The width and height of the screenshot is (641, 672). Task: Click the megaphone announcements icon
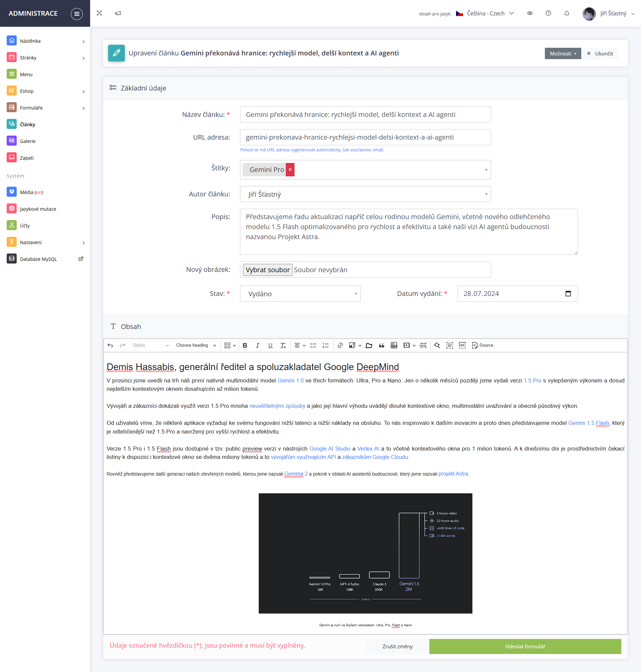click(x=118, y=13)
